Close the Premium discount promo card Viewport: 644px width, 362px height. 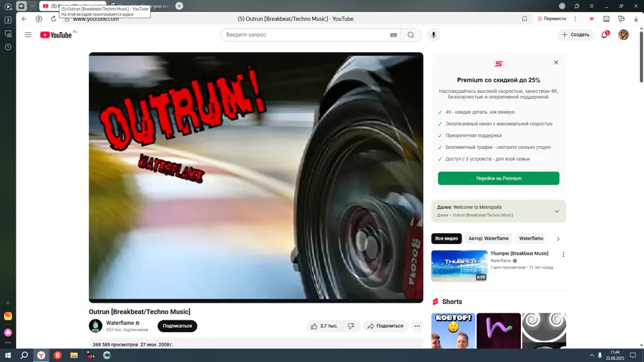[x=556, y=62]
